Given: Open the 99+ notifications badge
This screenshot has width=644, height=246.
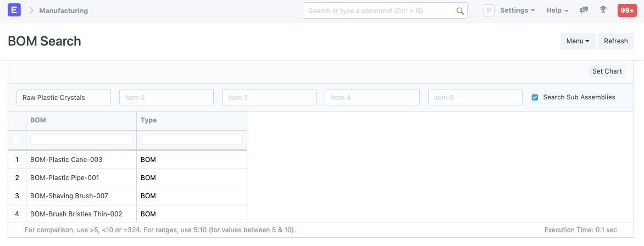Looking at the screenshot, I should (627, 10).
